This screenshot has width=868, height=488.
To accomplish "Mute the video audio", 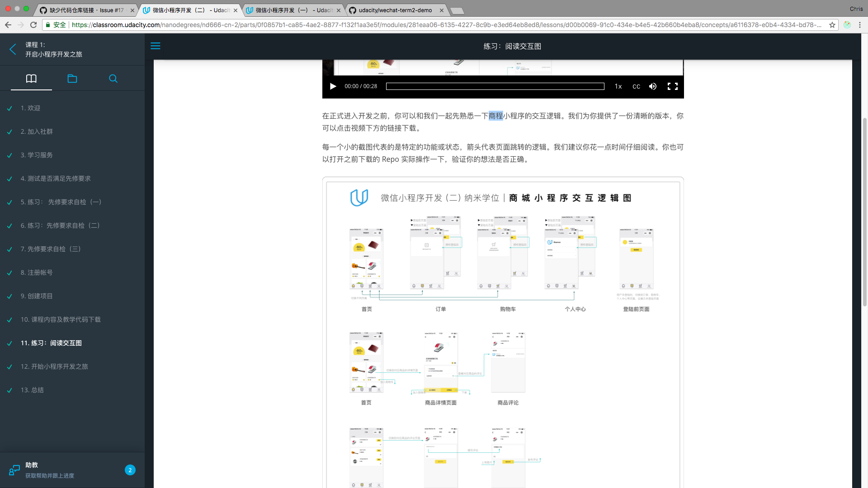I will pos(652,86).
